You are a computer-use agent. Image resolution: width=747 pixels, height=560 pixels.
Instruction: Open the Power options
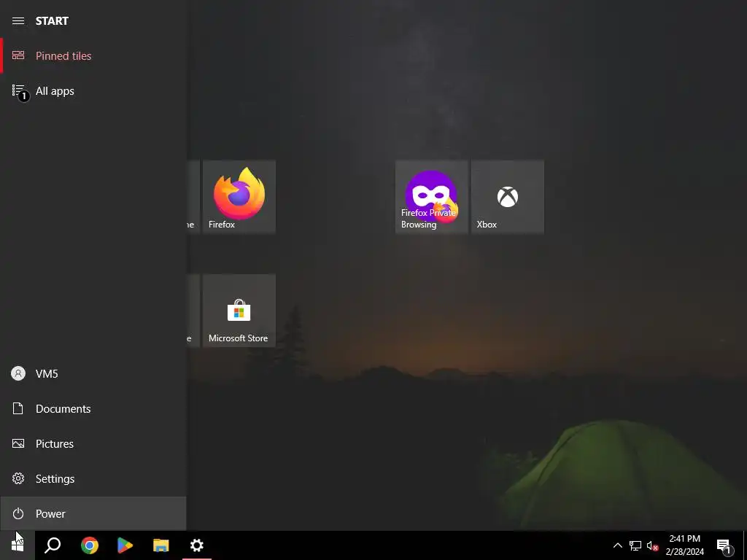point(93,514)
